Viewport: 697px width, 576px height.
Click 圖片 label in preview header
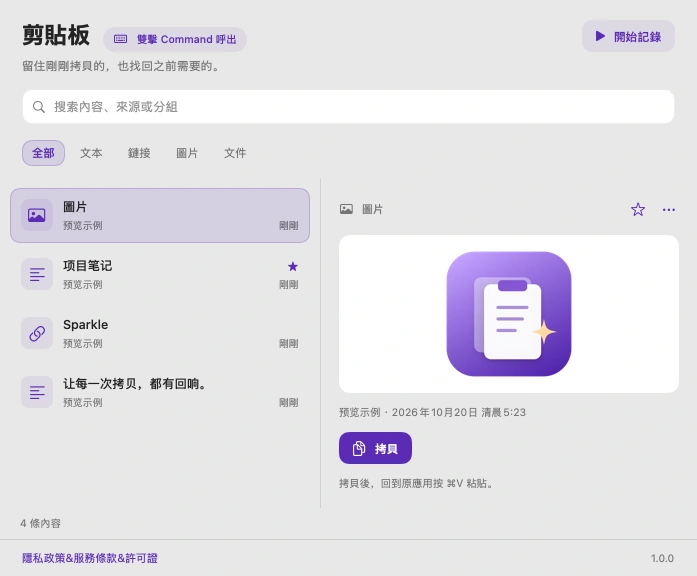372,209
